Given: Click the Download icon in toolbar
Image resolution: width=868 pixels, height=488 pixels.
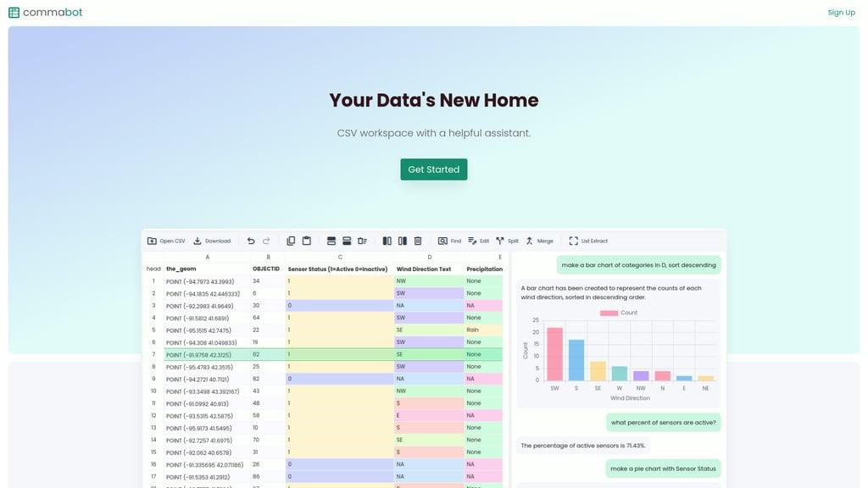Looking at the screenshot, I should [x=197, y=241].
